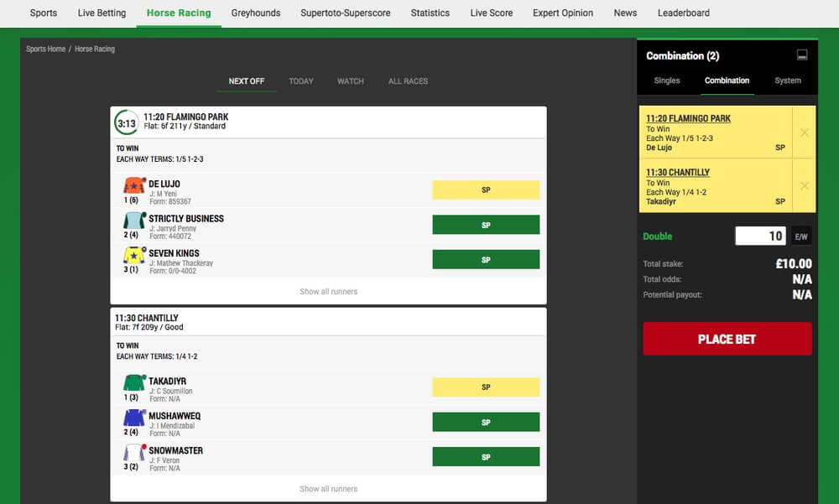Remove Takadiyr selection from bet slip
The height and width of the screenshot is (504, 839).
click(x=805, y=185)
